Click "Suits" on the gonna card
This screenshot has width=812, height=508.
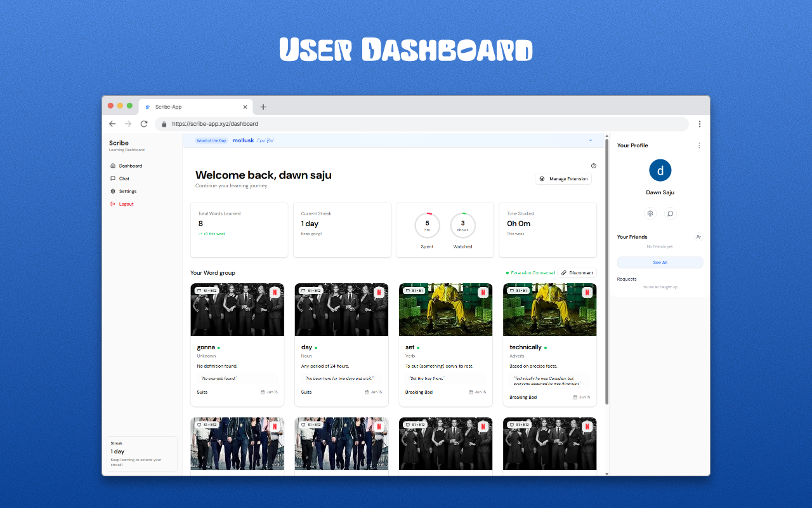[202, 392]
